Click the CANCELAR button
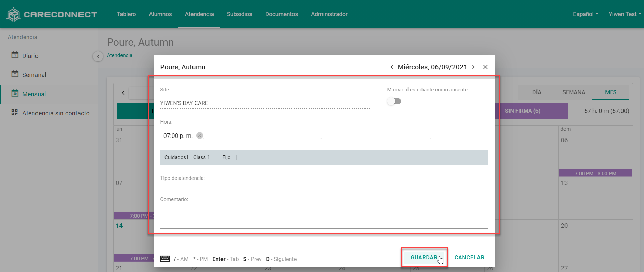 point(469,257)
